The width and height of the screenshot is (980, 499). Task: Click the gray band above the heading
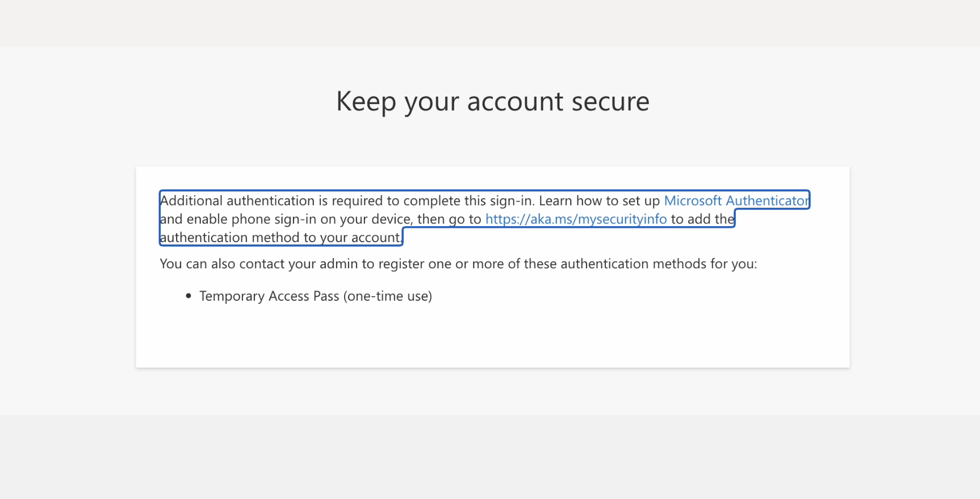[490, 23]
